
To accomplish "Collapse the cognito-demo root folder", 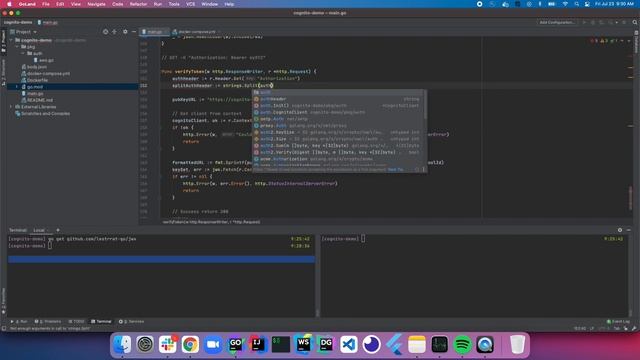I will (11, 40).
